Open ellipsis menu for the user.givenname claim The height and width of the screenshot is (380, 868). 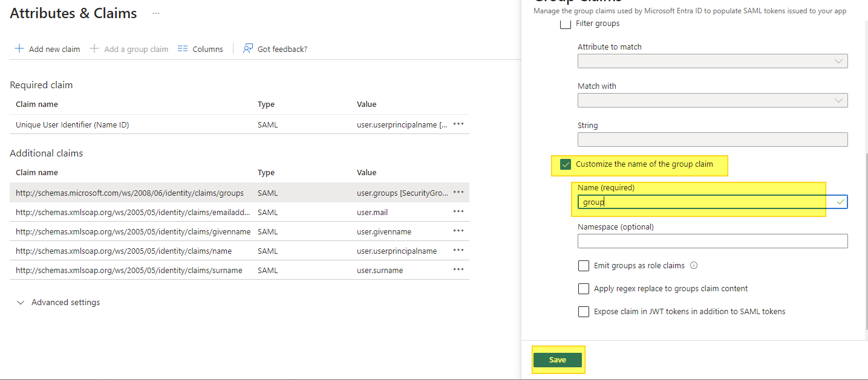[458, 231]
